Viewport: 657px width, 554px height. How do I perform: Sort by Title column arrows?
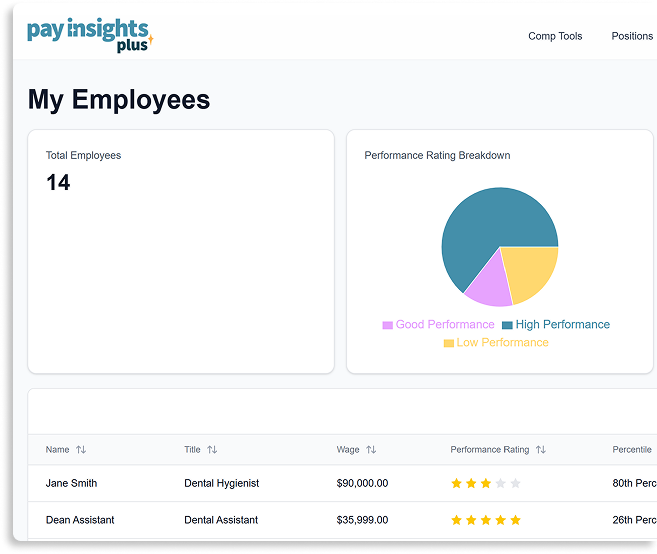pos(212,450)
